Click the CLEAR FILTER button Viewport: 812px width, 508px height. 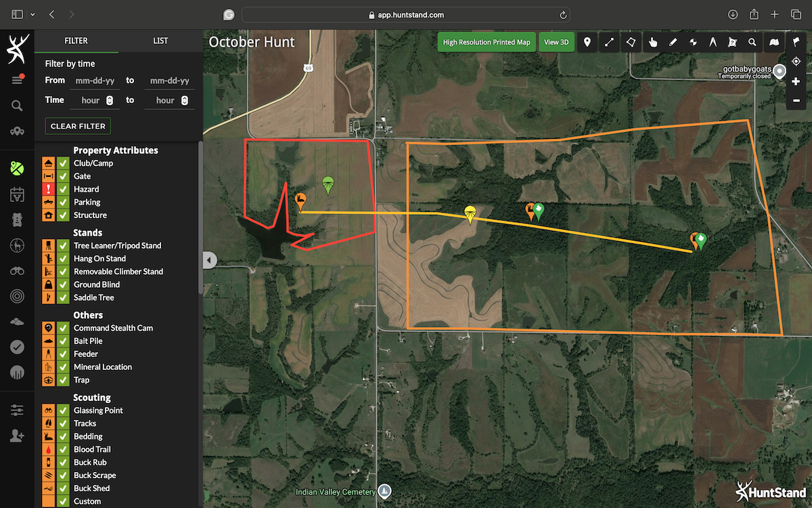click(78, 126)
